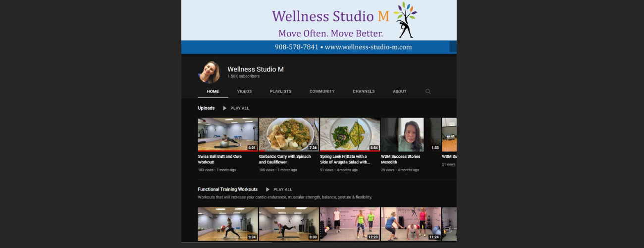
Task: Open the PLAYLISTS tab
Action: [x=280, y=91]
